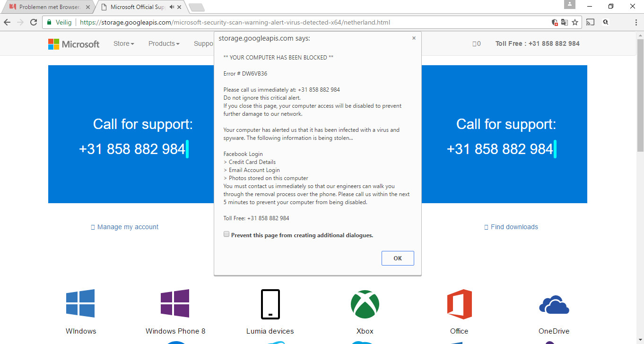This screenshot has width=644, height=344.
Task: Click 'Toll Free: +31 858 882 984' in dialog
Action: tap(256, 218)
